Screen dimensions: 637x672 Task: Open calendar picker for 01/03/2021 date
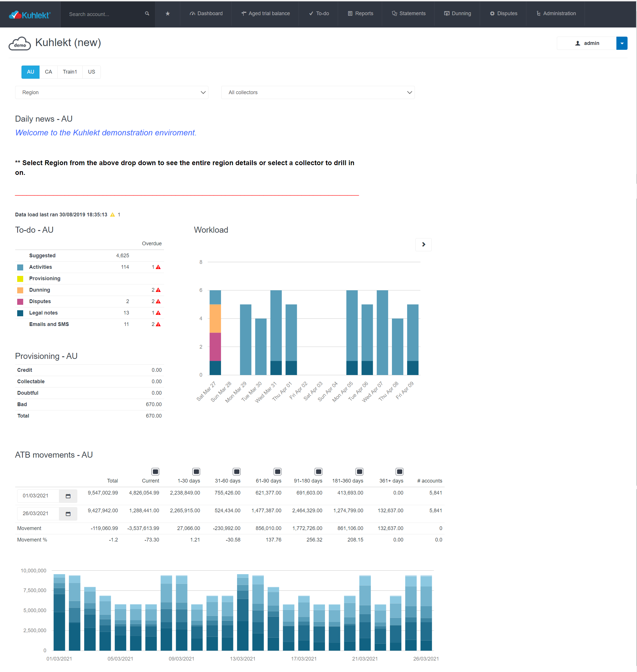[x=68, y=496]
